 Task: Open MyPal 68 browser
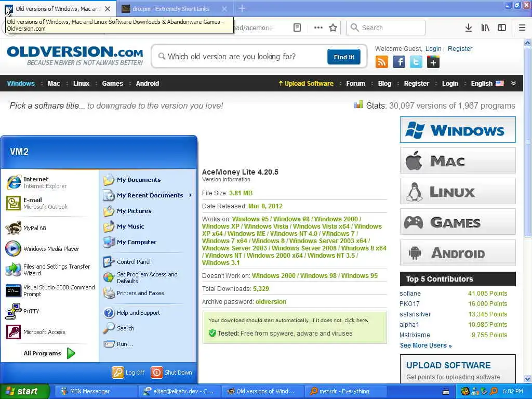tap(26, 228)
